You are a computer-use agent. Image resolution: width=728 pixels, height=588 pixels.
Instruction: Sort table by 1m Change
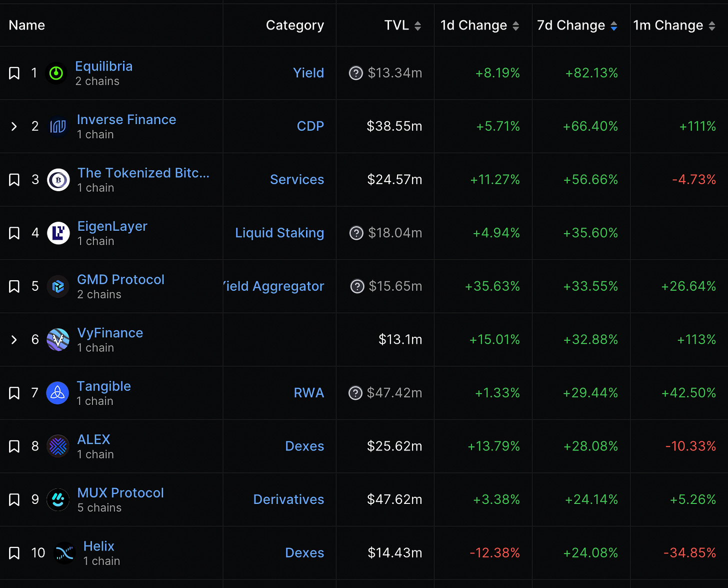(x=711, y=26)
